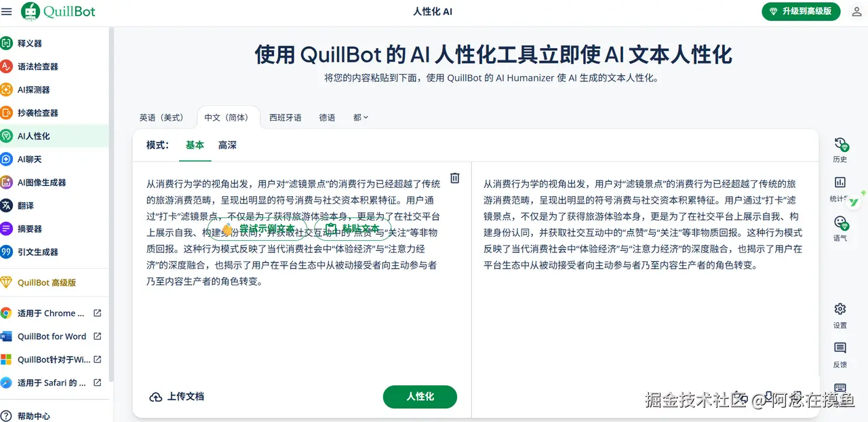Viewport: 868px width, 422px height.
Task: Open the 反馈 feedback icon
Action: tap(840, 348)
